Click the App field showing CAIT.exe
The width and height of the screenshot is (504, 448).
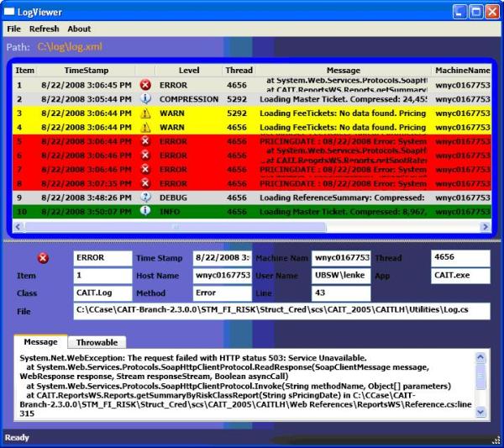(x=460, y=276)
